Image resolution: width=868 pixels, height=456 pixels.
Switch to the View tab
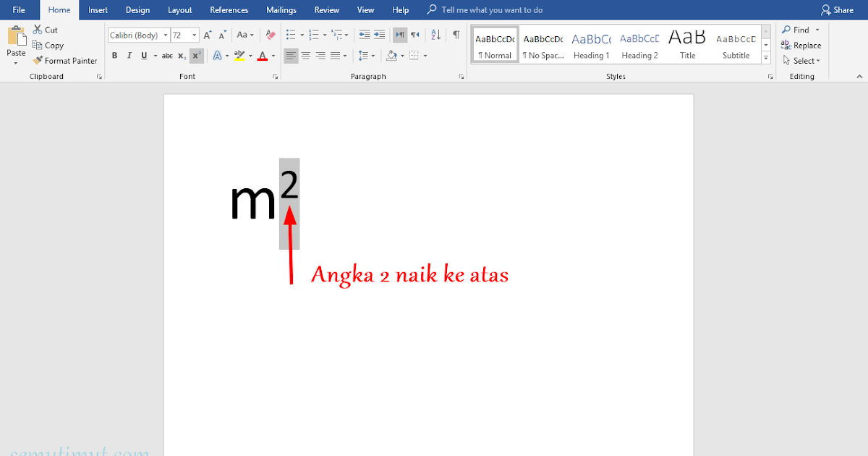pos(366,9)
